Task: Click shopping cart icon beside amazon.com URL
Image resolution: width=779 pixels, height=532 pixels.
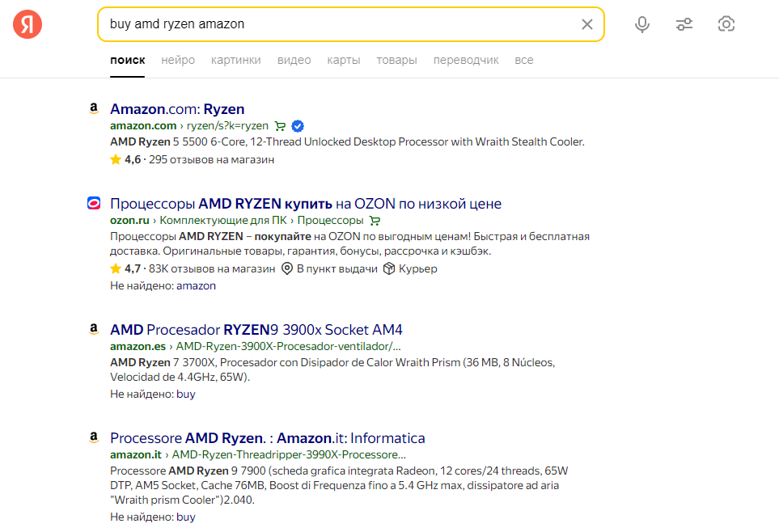Action: pos(280,126)
